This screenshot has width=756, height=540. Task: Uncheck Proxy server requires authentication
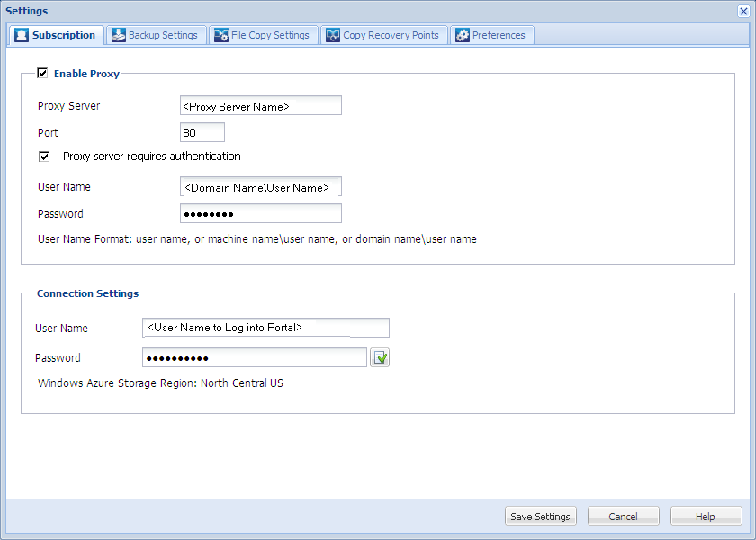click(44, 156)
